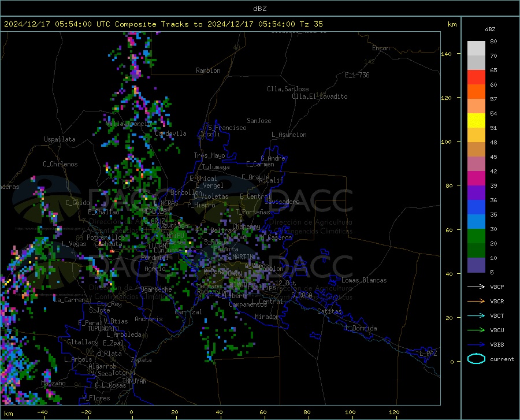This screenshot has width=520, height=420.
Task: Select the bright yellow 51-54 dBZ swatch
Action: tap(476, 121)
